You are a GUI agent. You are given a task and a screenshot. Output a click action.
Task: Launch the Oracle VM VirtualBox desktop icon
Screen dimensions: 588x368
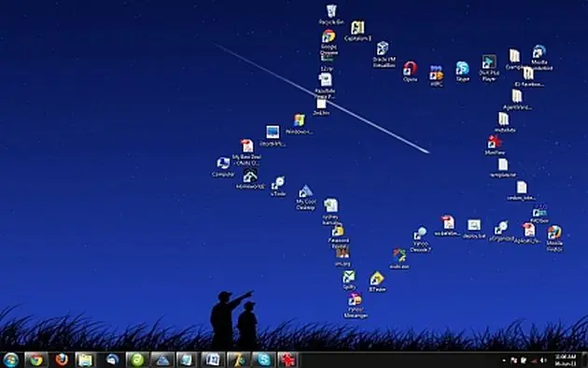coord(383,49)
